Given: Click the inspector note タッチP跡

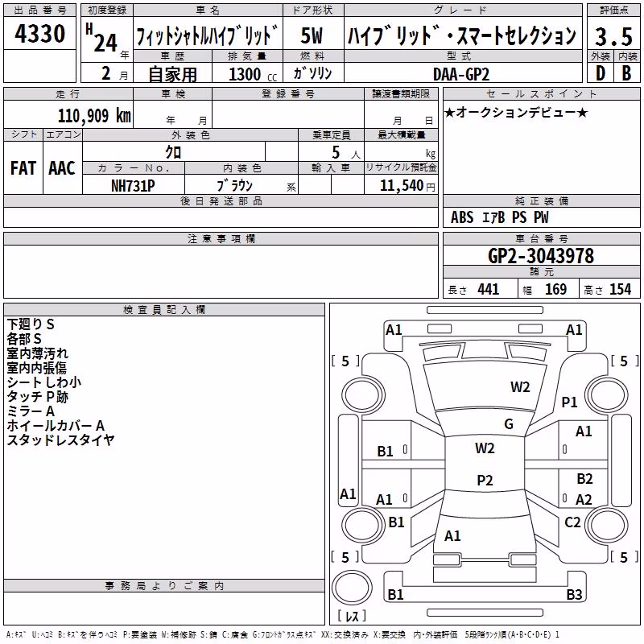Looking at the screenshot, I should [x=37, y=396].
